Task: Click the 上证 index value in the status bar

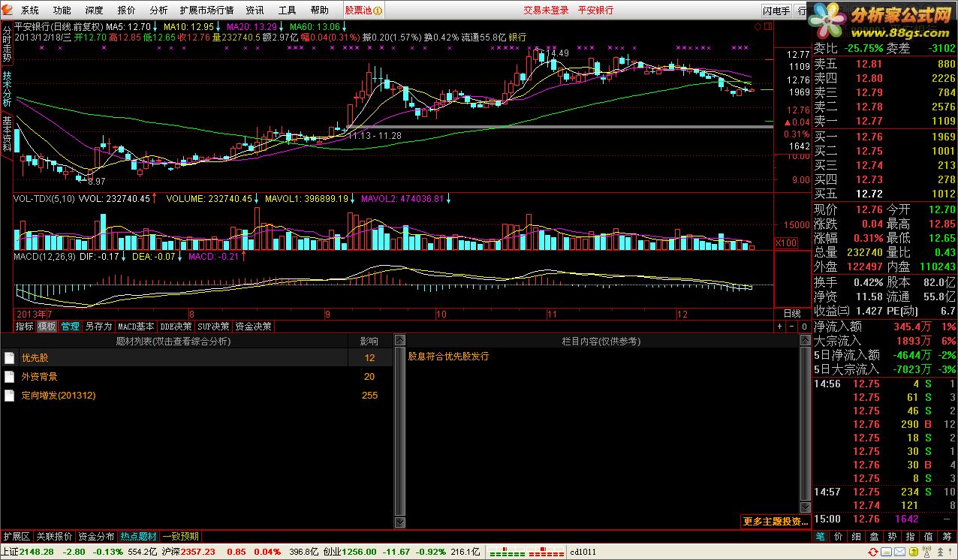Action: click(x=37, y=552)
